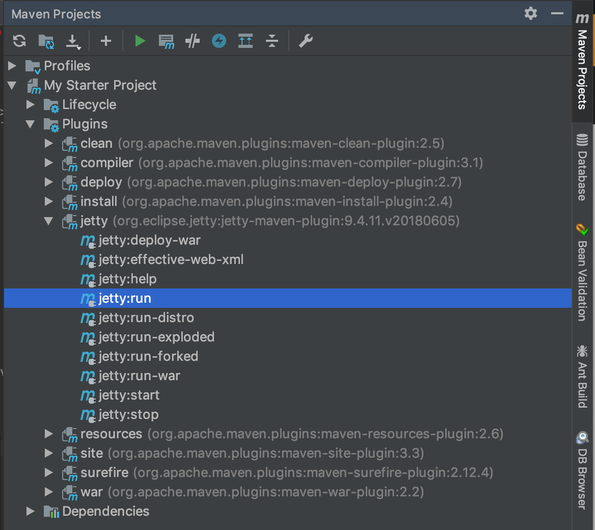The width and height of the screenshot is (595, 530).
Task: Collapse all tree nodes icon
Action: coord(272,41)
